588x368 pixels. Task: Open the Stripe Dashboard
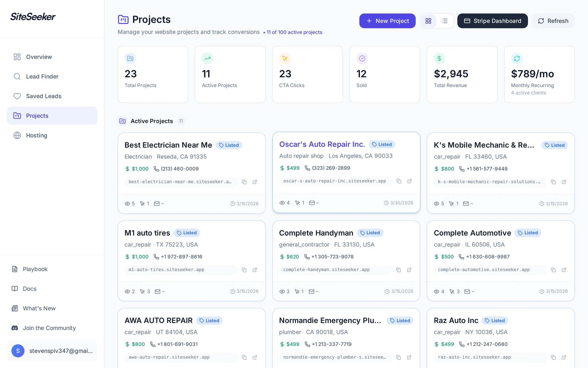[x=492, y=21]
